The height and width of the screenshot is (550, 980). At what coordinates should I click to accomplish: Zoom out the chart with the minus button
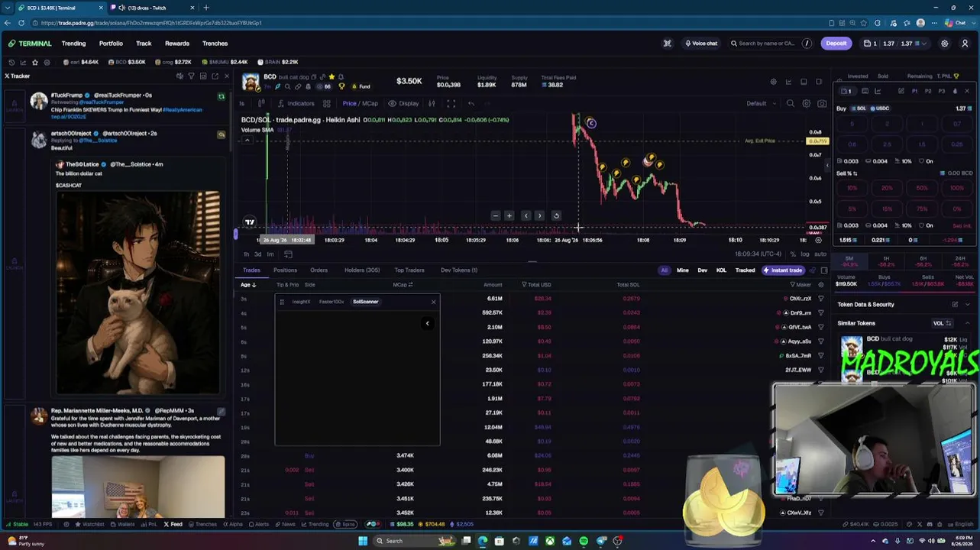(x=495, y=215)
